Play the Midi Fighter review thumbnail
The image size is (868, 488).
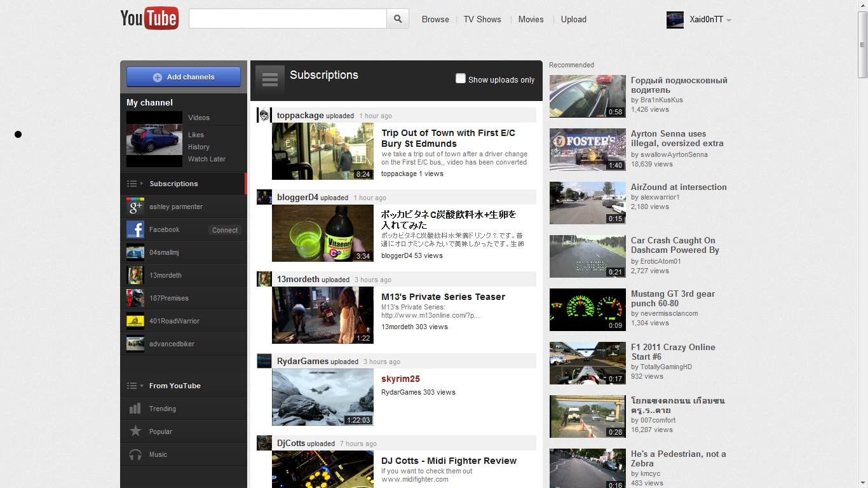(323, 469)
